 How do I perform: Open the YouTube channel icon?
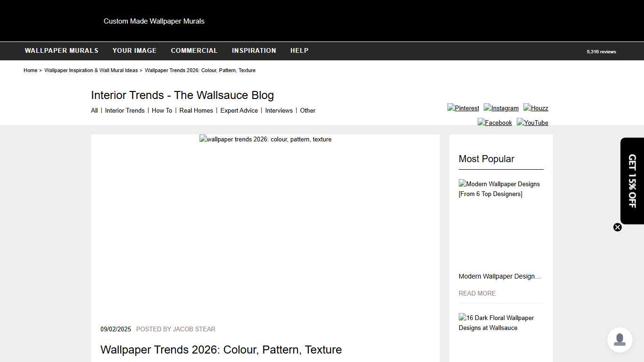[x=532, y=123]
